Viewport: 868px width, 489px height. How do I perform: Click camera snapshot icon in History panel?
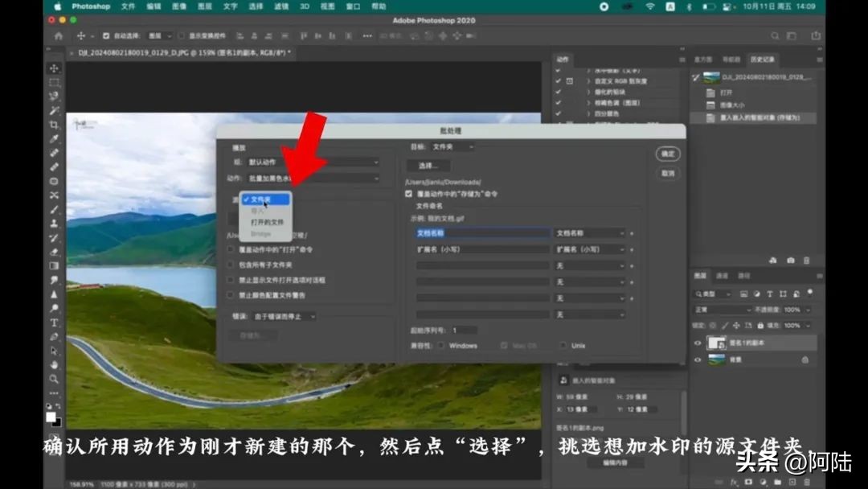click(x=791, y=261)
